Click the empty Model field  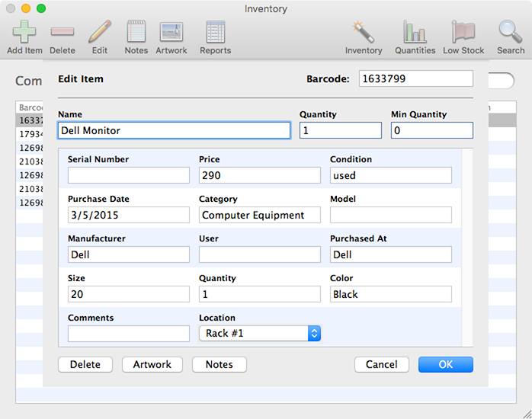(x=391, y=215)
